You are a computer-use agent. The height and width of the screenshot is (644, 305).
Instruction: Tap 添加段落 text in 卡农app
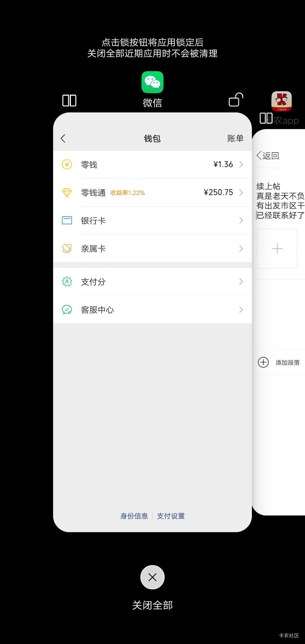tap(287, 362)
